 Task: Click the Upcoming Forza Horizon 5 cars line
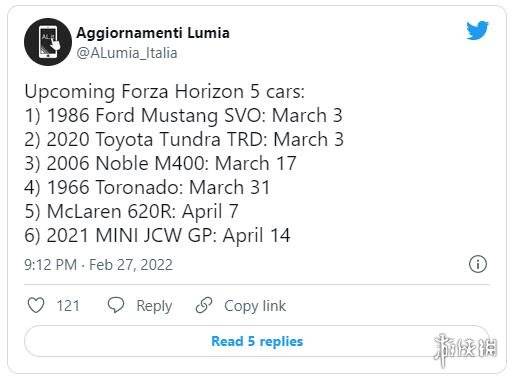(165, 92)
